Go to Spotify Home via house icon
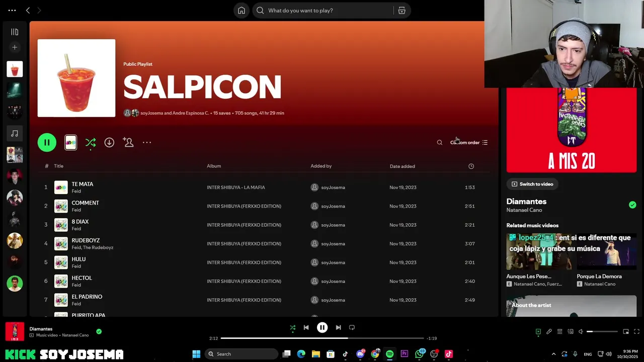 coord(242,11)
